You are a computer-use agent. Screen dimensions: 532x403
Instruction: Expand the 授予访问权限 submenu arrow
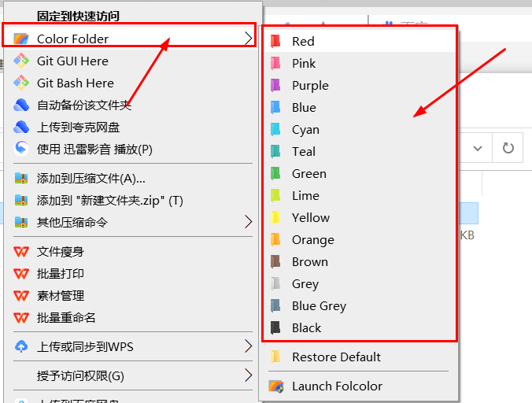pyautogui.click(x=248, y=375)
